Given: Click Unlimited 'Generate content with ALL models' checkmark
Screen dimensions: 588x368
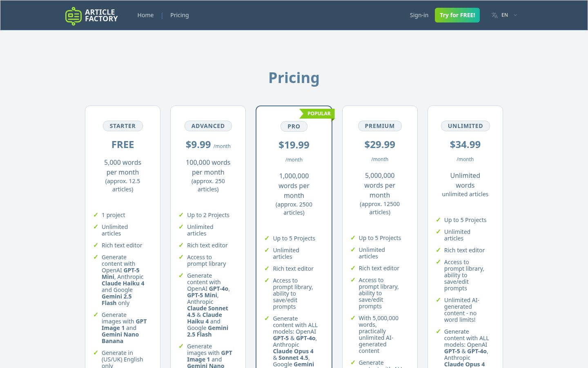Looking at the screenshot, I should point(438,332).
